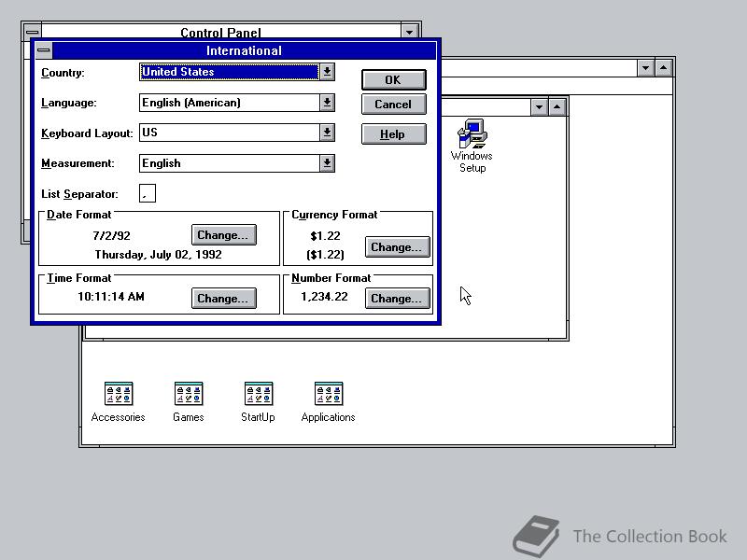The height and width of the screenshot is (560, 747).
Task: Click Change button for Currency Format
Action: [x=396, y=246]
